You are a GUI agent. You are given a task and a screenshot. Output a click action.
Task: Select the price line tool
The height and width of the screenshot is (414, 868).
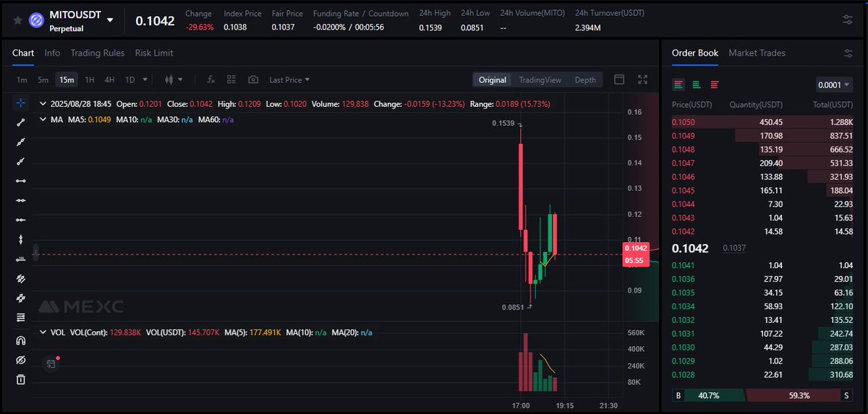point(21,259)
